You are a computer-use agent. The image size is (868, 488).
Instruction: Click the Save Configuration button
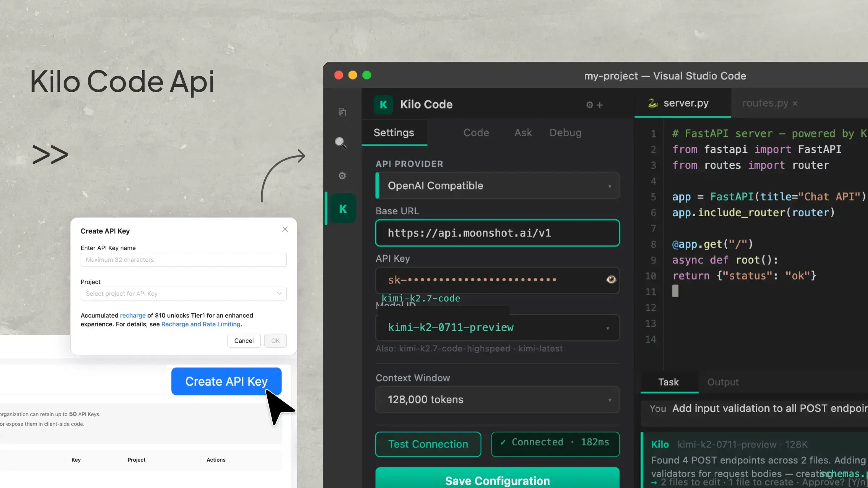(498, 479)
